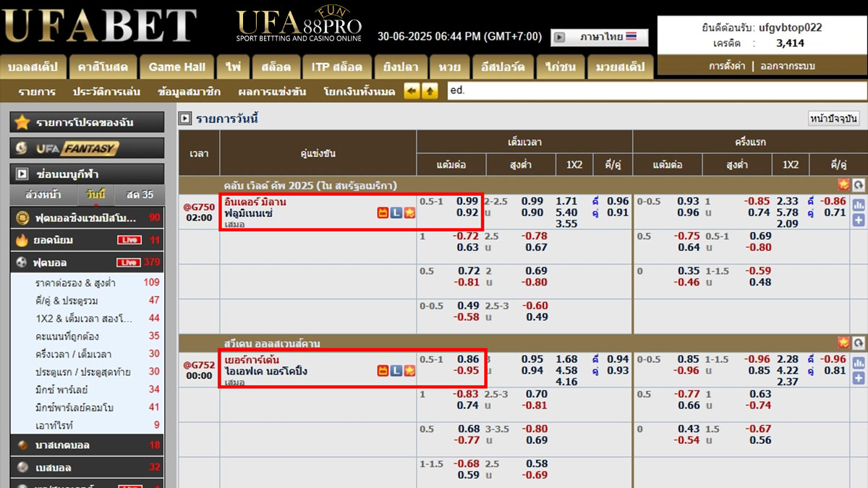Open สล็อต tab

pyautogui.click(x=276, y=67)
